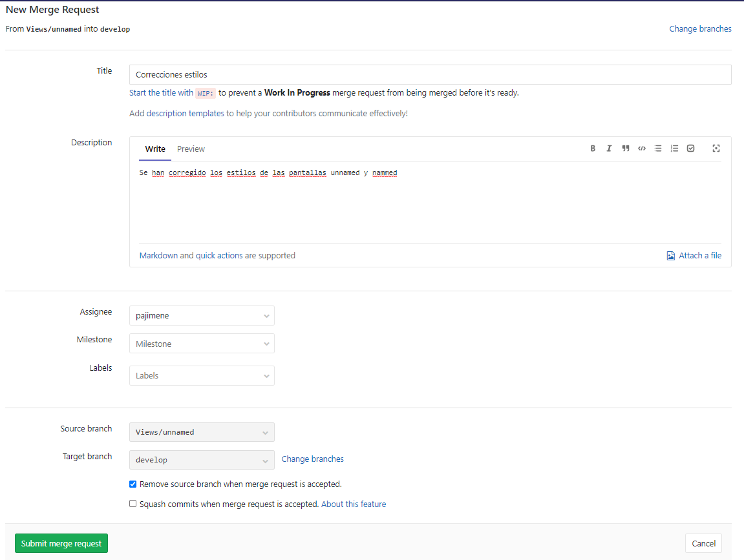Enable squash commits when merge request accepted
The width and height of the screenshot is (744, 560).
coord(133,503)
